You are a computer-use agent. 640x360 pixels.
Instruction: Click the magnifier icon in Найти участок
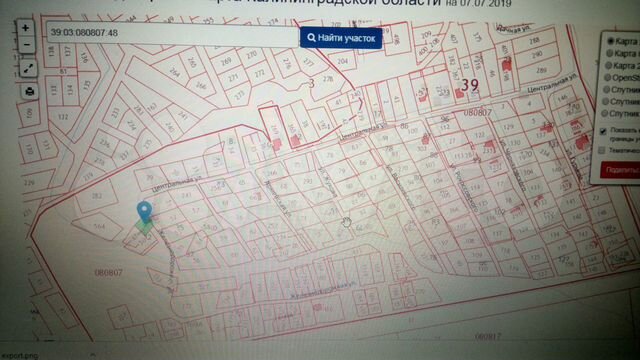[x=311, y=38]
